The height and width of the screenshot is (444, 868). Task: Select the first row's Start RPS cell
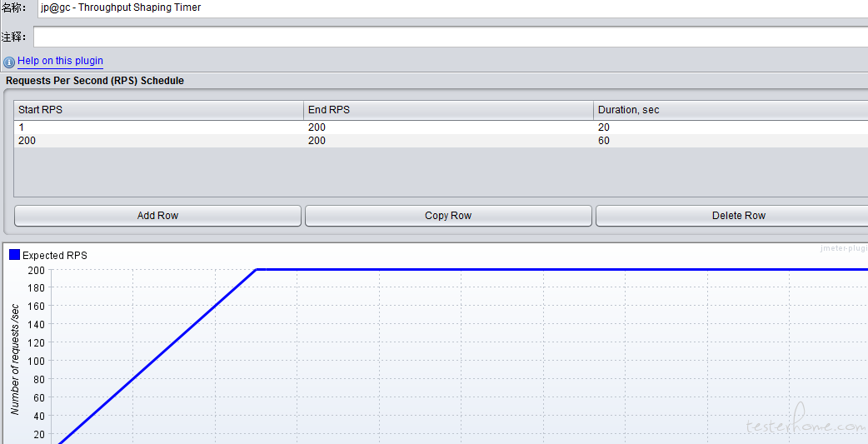pos(158,127)
